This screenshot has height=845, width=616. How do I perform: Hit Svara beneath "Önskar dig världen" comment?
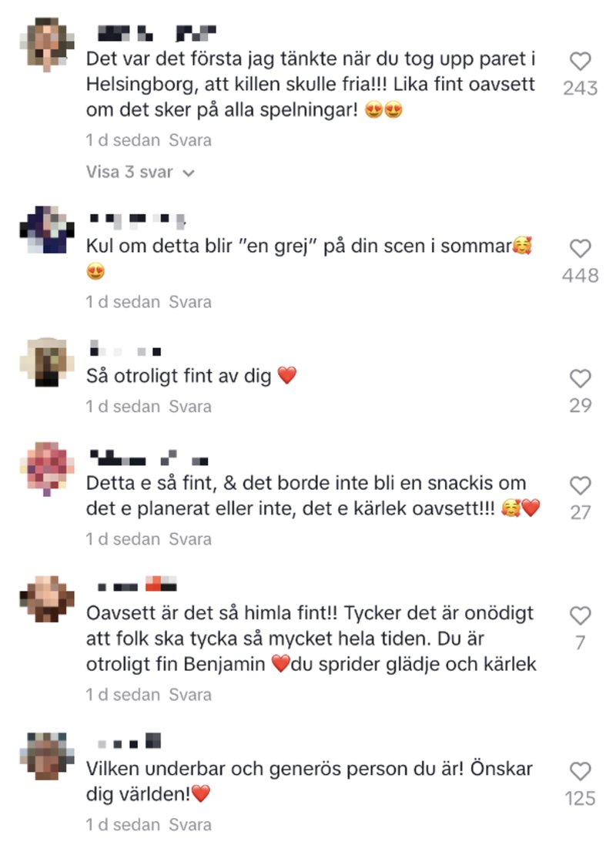[189, 824]
